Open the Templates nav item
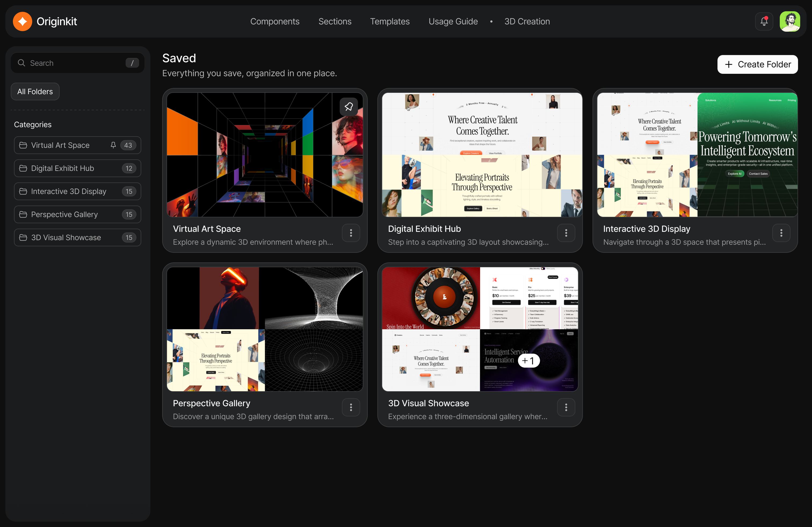This screenshot has width=812, height=527. point(390,21)
